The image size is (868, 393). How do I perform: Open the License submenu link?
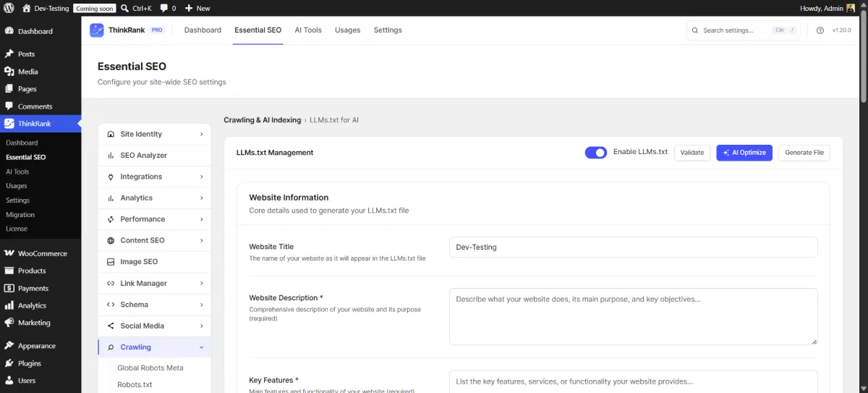point(17,229)
